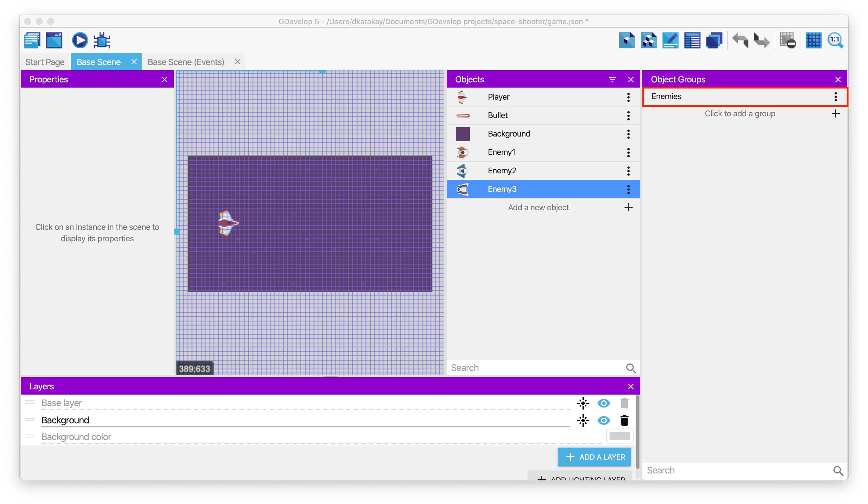Hide the Background layer eye icon

(x=604, y=420)
